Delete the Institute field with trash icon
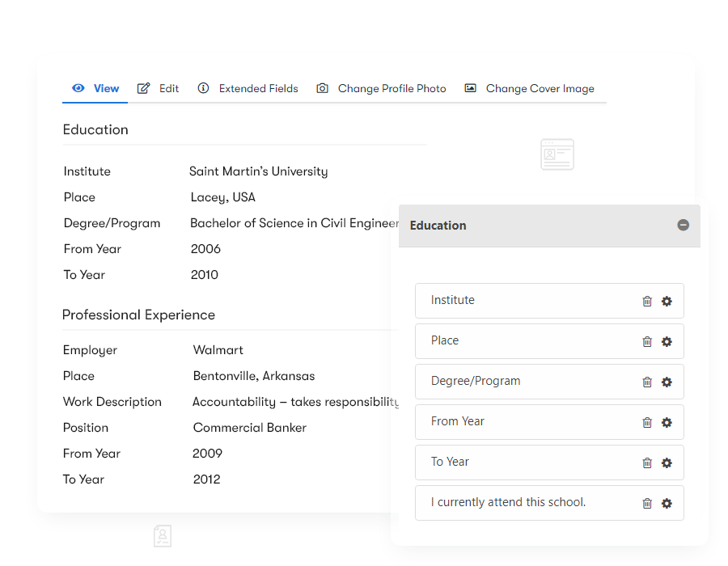 (x=647, y=302)
